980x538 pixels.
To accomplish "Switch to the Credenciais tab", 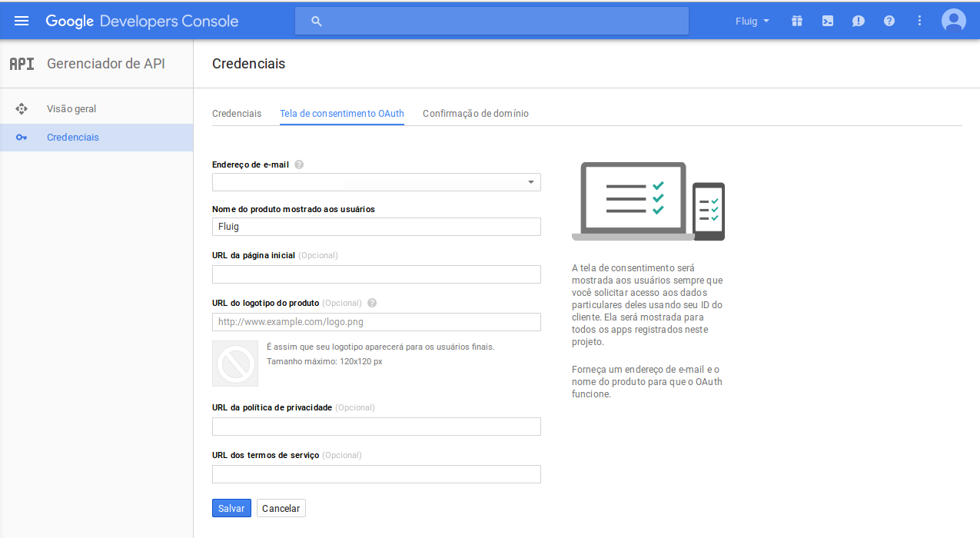I will [x=237, y=113].
